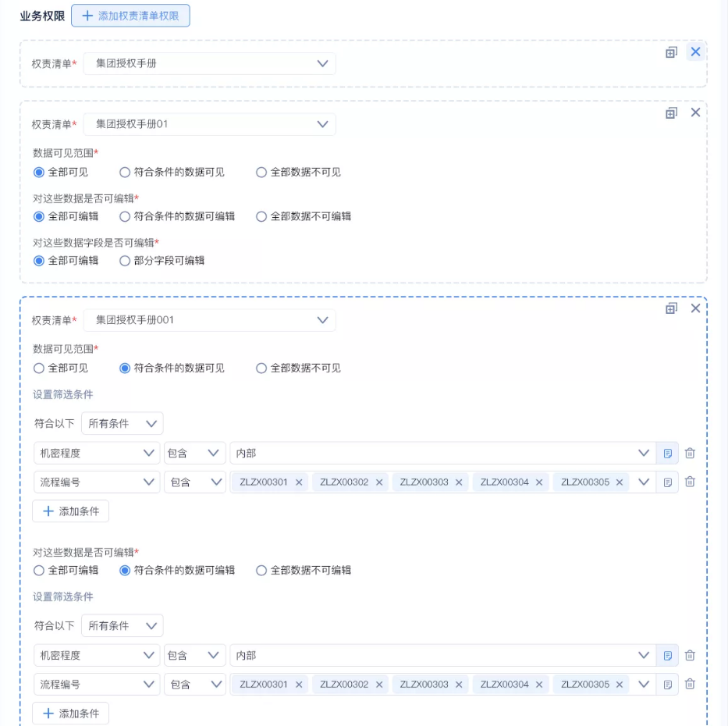The height and width of the screenshot is (726, 728).
Task: Remove the 集团授权手册01 card with X icon
Action: pos(695,112)
